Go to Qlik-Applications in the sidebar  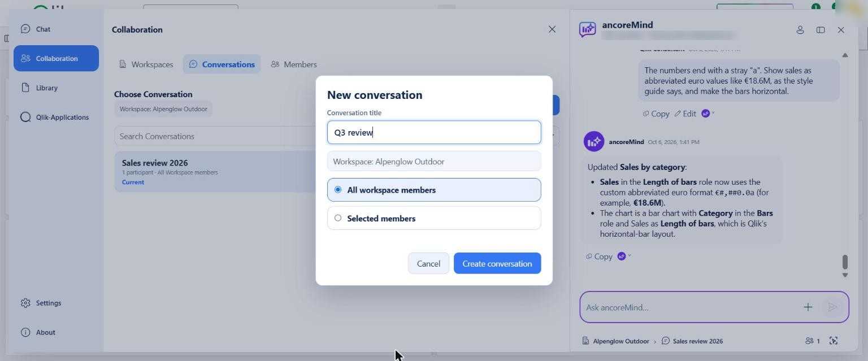(x=56, y=117)
